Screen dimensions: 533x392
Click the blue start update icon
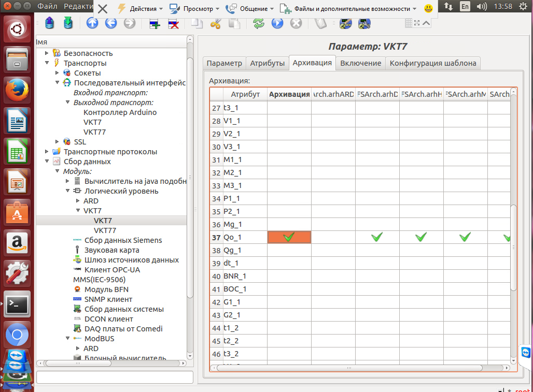pyautogui.click(x=277, y=23)
